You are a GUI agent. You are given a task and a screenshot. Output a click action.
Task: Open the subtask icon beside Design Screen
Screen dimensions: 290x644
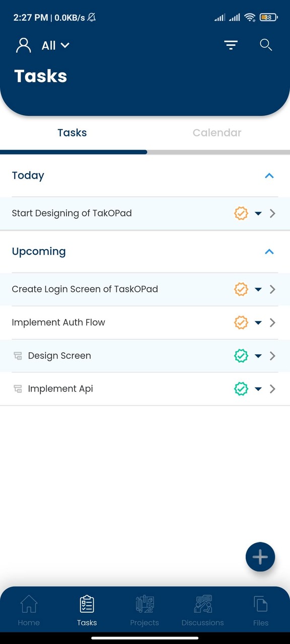coord(18,356)
